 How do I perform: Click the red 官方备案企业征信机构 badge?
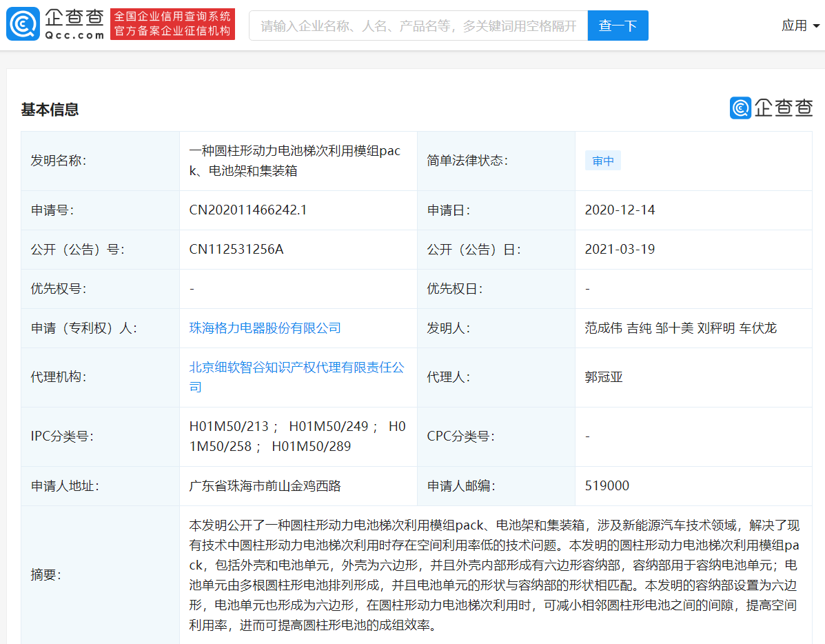(172, 24)
